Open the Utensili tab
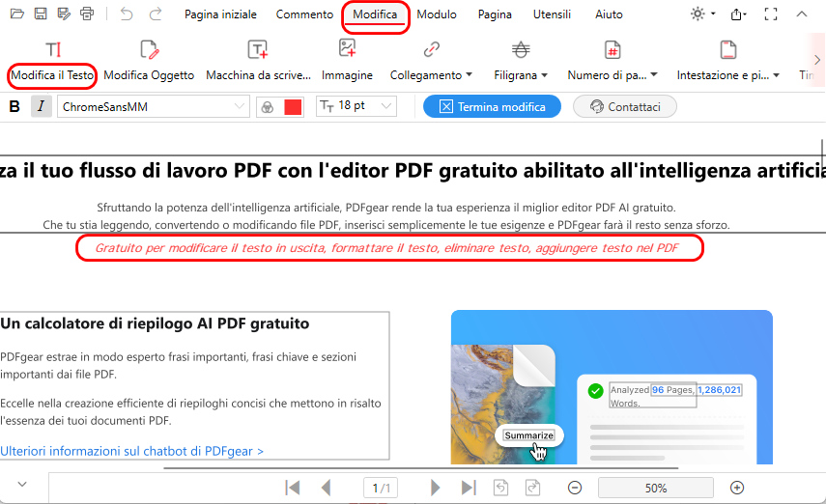This screenshot has height=504, width=826. 552,14
